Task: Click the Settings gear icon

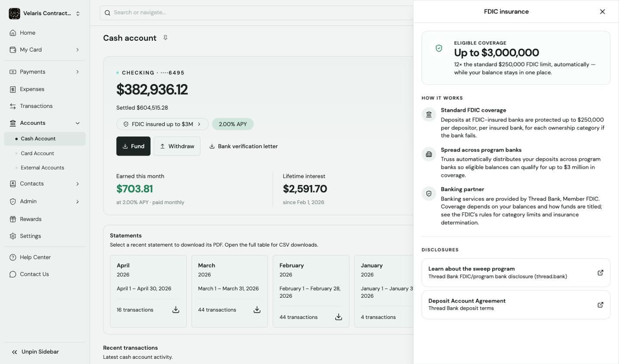Action: 13,236
